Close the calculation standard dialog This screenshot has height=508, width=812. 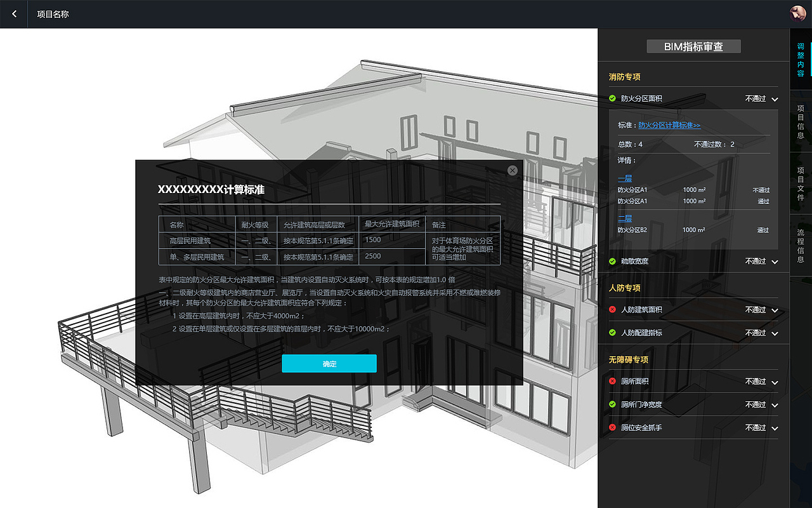(513, 170)
